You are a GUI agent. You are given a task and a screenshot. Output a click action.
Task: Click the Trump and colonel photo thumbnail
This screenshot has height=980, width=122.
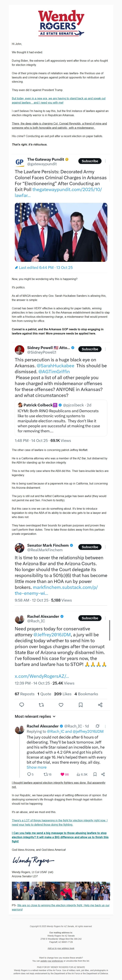pyautogui.click(x=61, y=232)
